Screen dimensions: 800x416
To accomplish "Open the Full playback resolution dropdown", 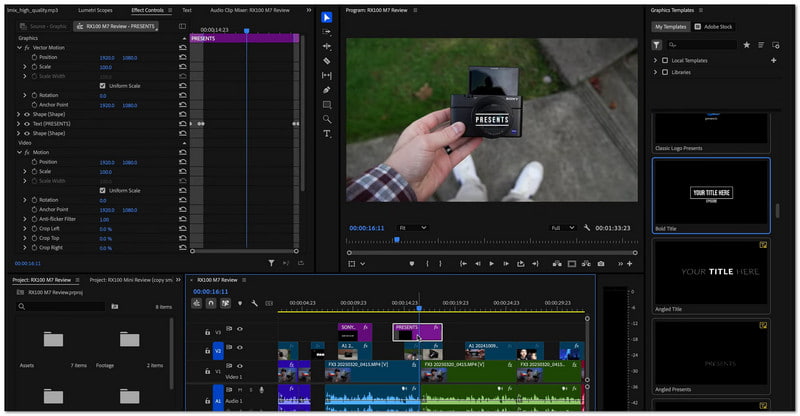I will [563, 228].
